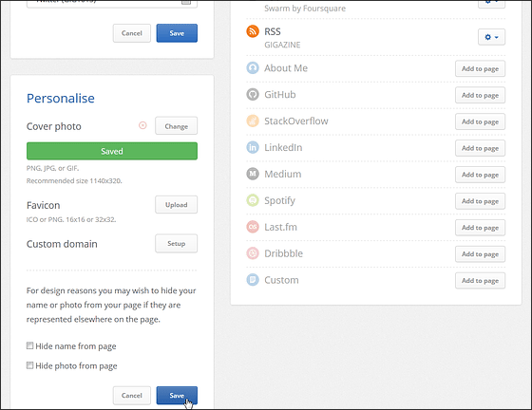The width and height of the screenshot is (532, 410).
Task: Click the Recommended size 1140x320 text
Action: coord(74,181)
